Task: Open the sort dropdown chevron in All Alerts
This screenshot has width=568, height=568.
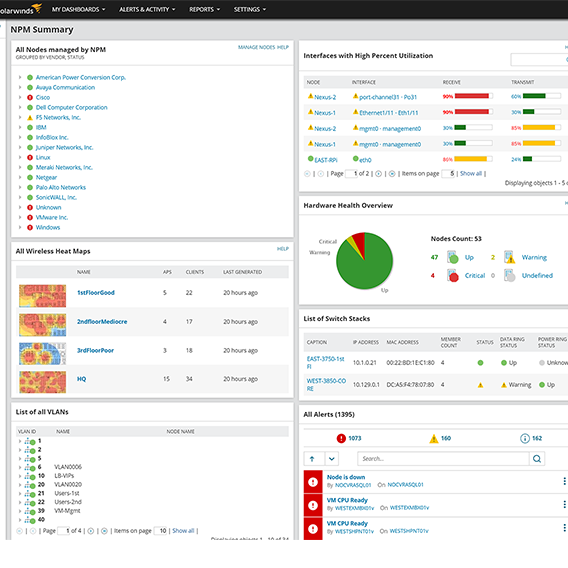Action: (331, 459)
